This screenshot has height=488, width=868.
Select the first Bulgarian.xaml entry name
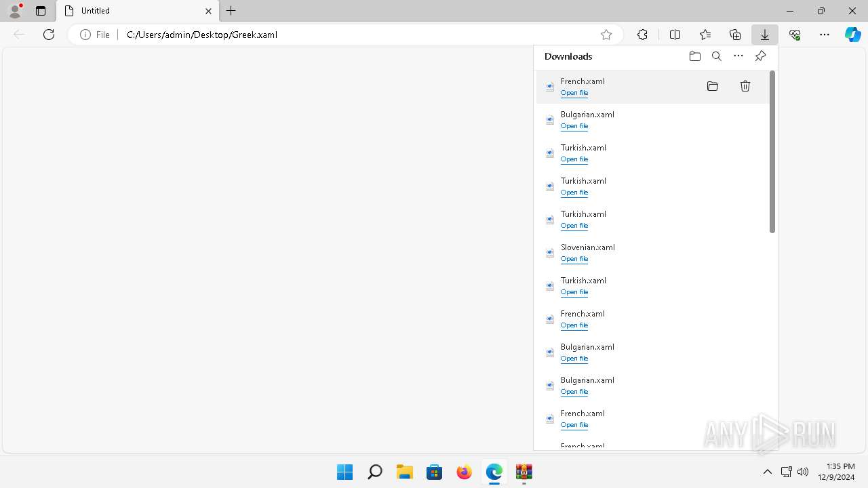click(x=587, y=115)
